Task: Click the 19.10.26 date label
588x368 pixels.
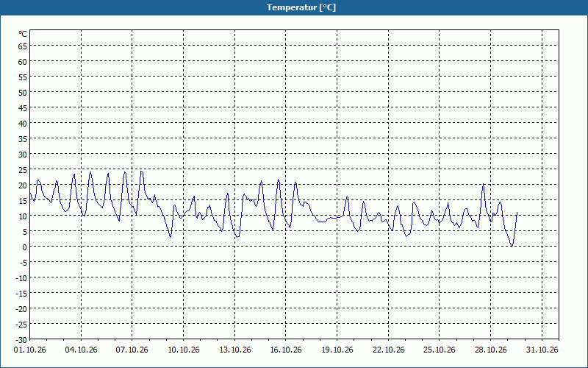Action: click(337, 350)
